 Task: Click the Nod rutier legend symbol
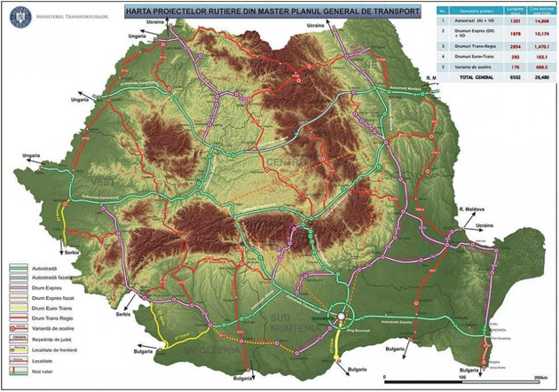pyautogui.click(x=20, y=371)
